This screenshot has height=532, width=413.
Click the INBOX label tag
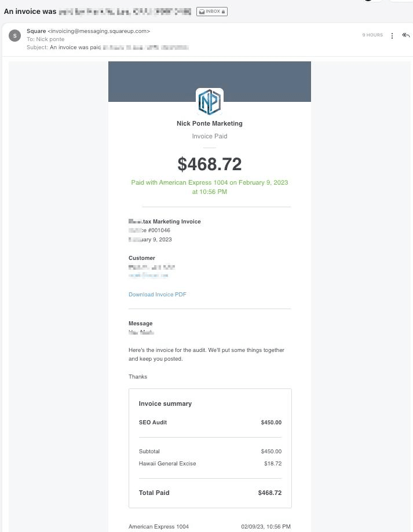[x=212, y=12]
